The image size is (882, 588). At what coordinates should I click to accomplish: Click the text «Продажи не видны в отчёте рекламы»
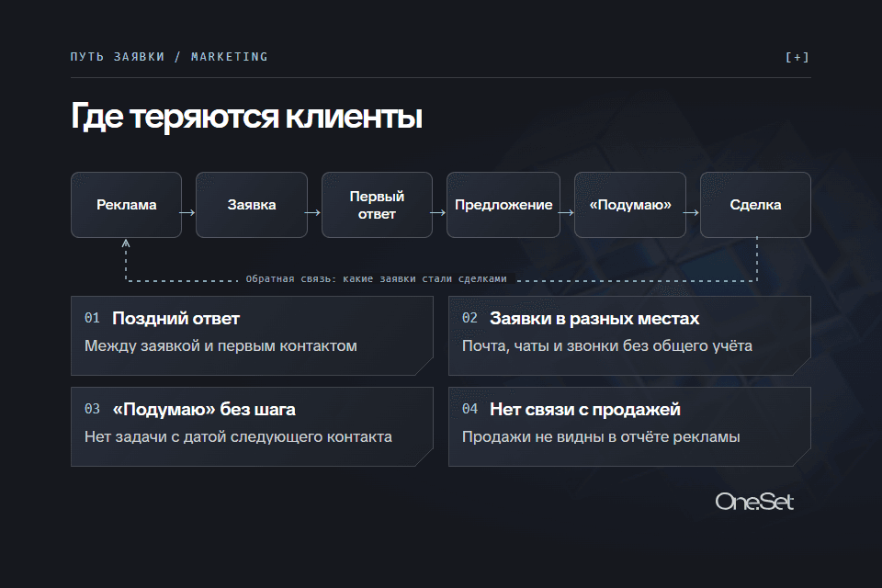click(x=601, y=437)
